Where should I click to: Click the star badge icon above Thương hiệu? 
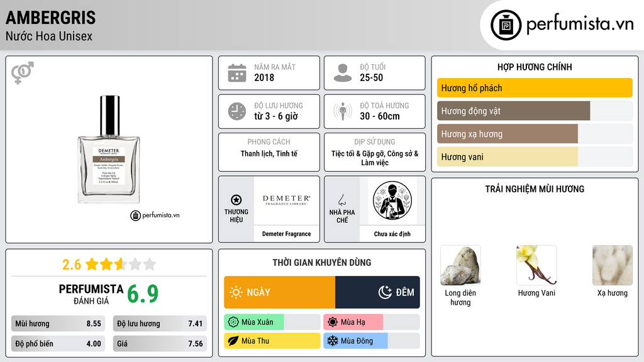[x=236, y=200]
